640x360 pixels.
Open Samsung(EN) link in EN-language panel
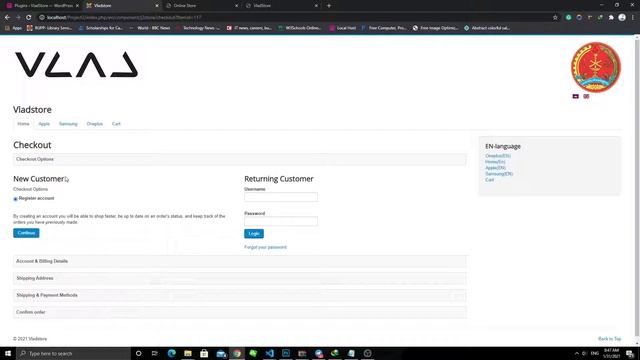click(x=499, y=174)
